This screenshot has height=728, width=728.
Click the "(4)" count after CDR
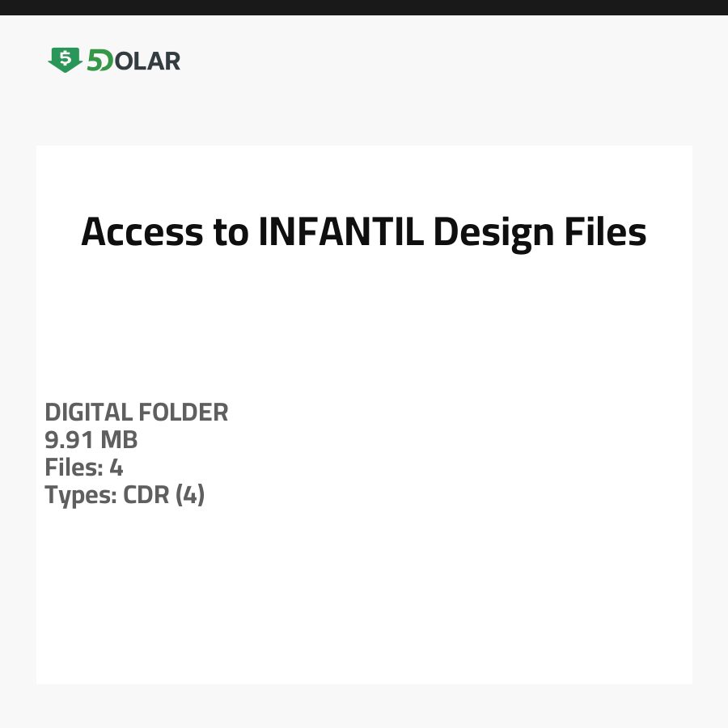(188, 495)
